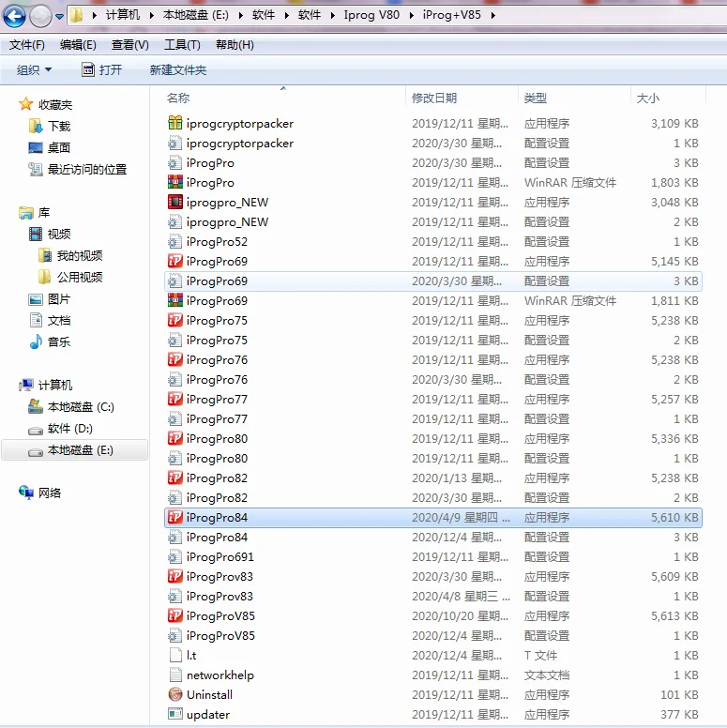The width and height of the screenshot is (727, 728).
Task: Select the iprogpro_NEW 配置设置 file name
Action: [x=227, y=222]
